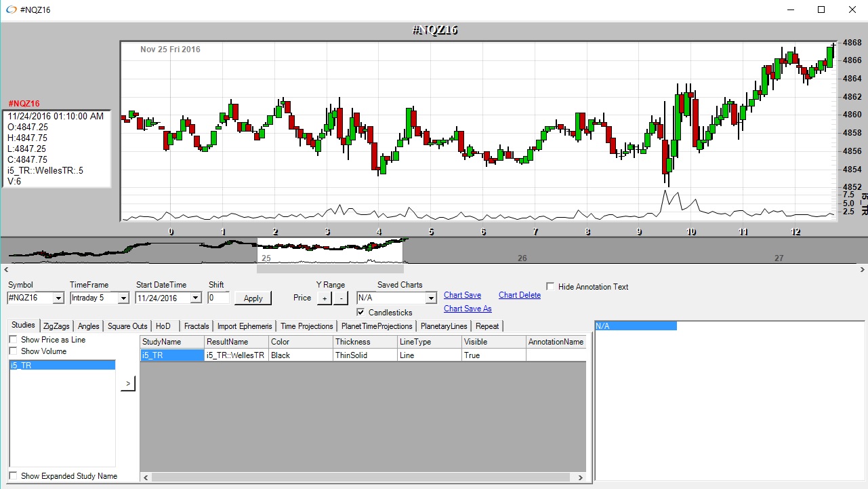Click the Shift input field
Image resolution: width=868 pixels, height=489 pixels.
pyautogui.click(x=218, y=298)
